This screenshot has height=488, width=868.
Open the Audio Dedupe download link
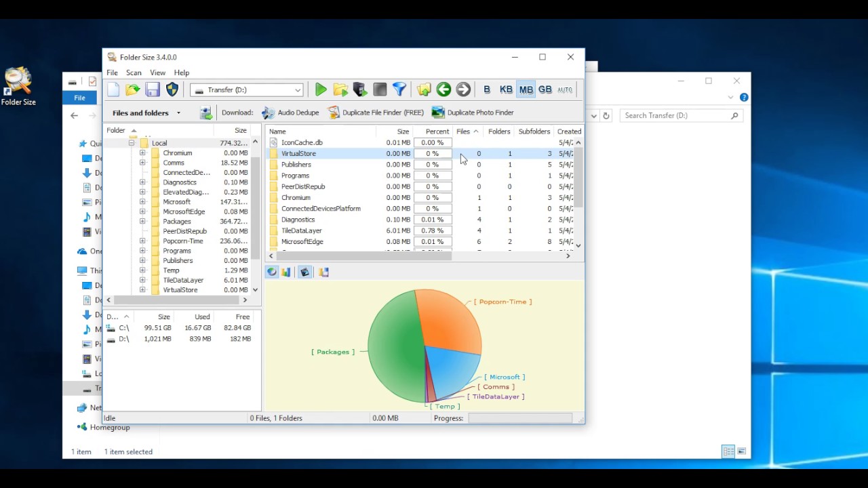tap(290, 113)
